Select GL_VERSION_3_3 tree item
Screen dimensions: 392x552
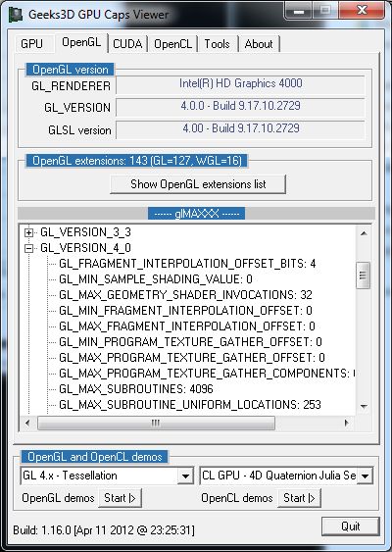click(85, 232)
